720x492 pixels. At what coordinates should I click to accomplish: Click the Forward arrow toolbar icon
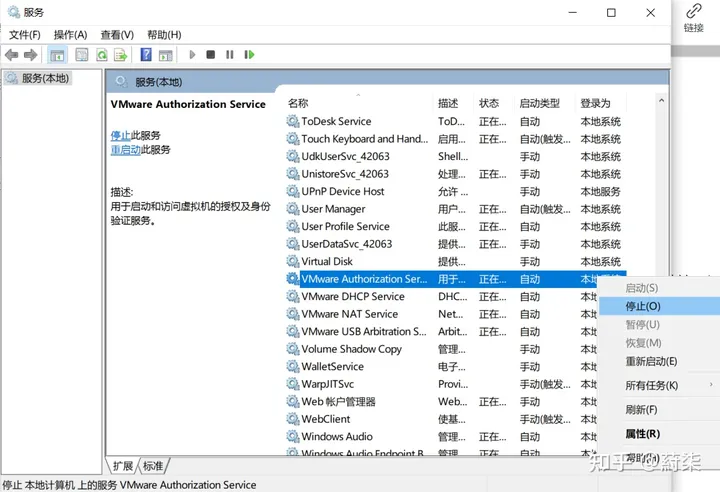click(x=30, y=55)
